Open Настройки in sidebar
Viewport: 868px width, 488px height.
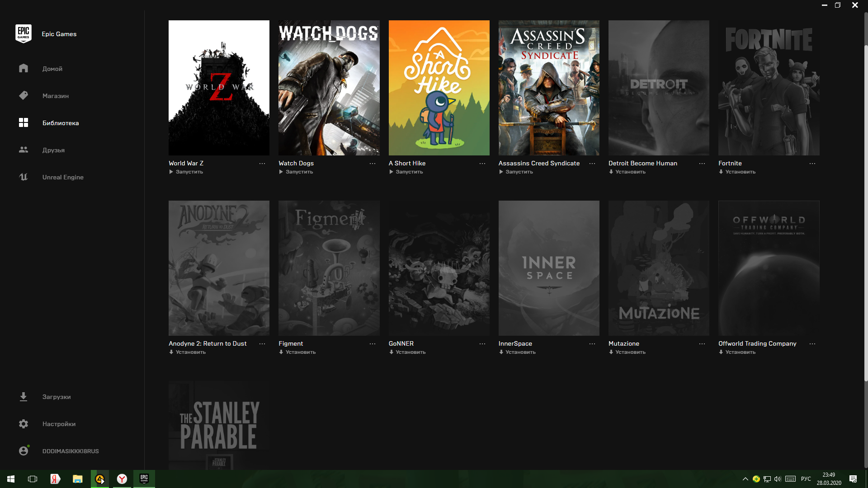59,424
